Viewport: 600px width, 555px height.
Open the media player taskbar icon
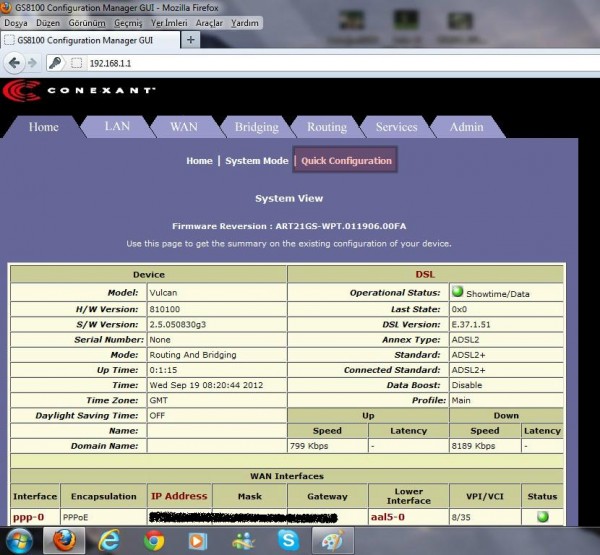point(198,541)
